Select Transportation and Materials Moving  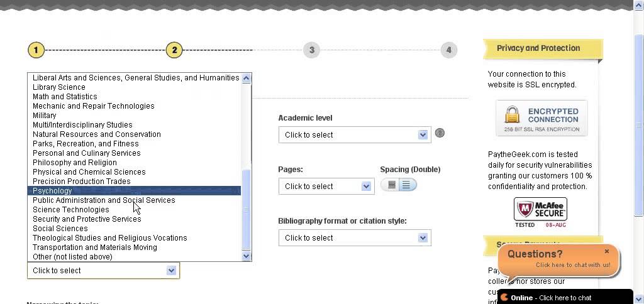(x=135, y=247)
